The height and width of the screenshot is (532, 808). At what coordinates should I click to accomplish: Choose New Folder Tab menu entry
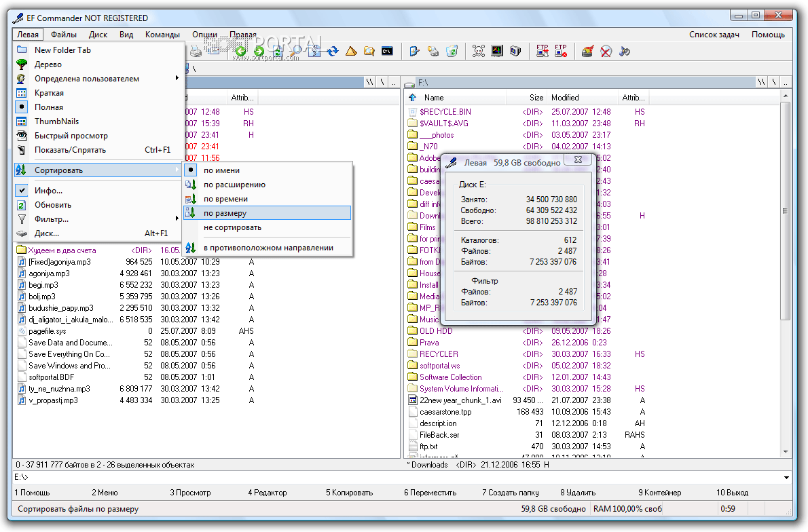[98, 50]
